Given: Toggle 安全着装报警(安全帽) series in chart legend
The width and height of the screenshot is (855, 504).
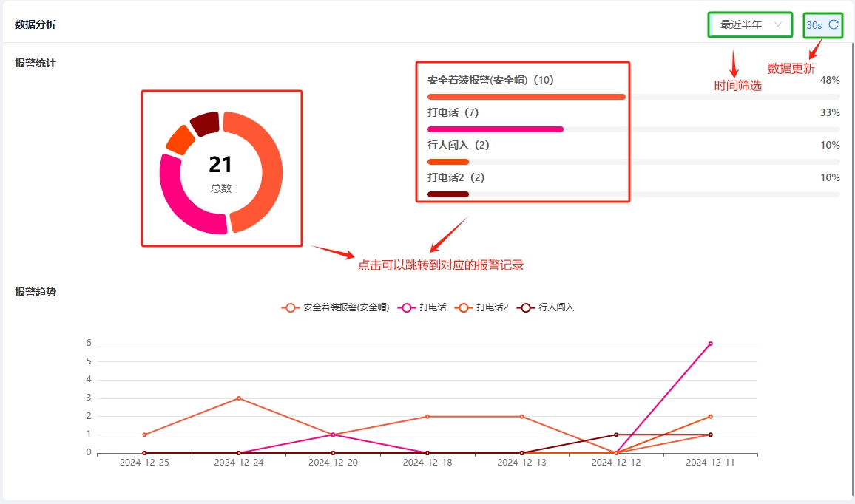Looking at the screenshot, I should tap(336, 307).
